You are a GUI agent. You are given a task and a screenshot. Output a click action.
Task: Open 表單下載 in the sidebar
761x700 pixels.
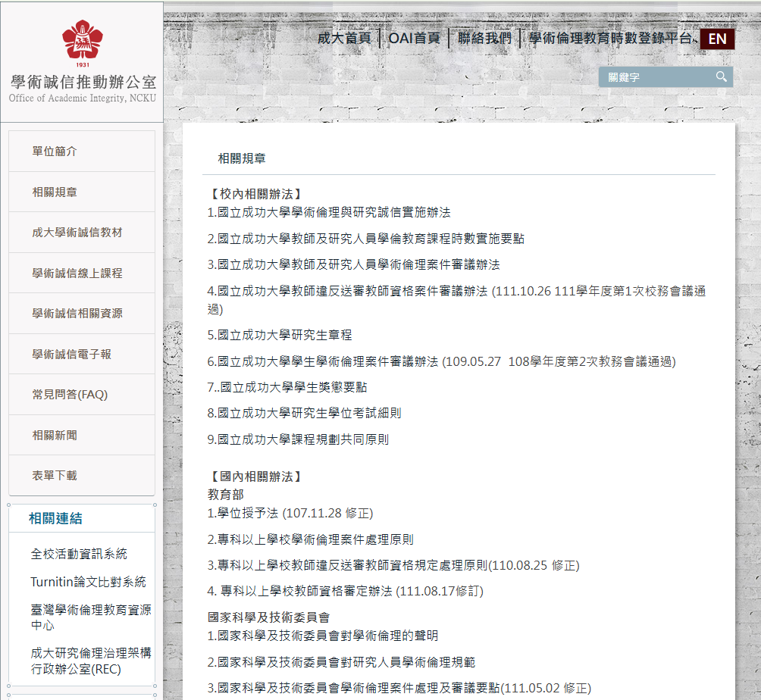(x=55, y=475)
